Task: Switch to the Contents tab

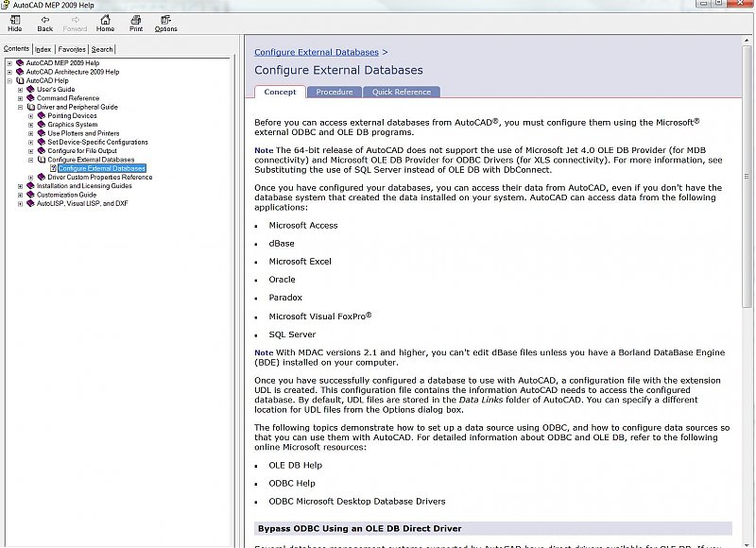Action: [16, 49]
